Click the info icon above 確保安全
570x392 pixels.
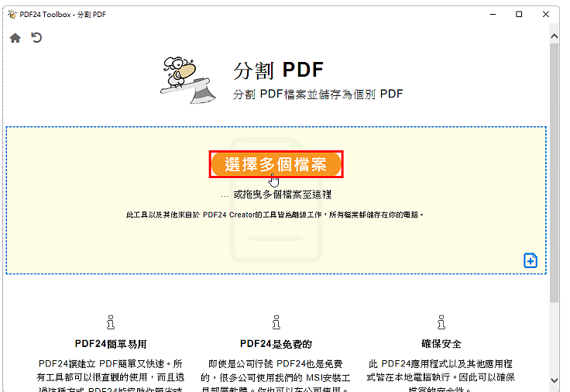pyautogui.click(x=441, y=322)
